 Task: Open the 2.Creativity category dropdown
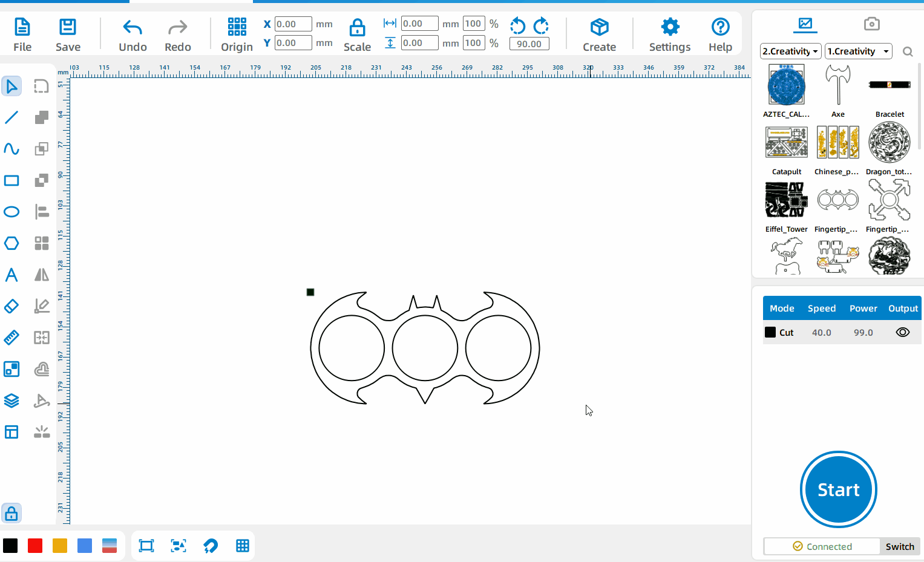791,51
